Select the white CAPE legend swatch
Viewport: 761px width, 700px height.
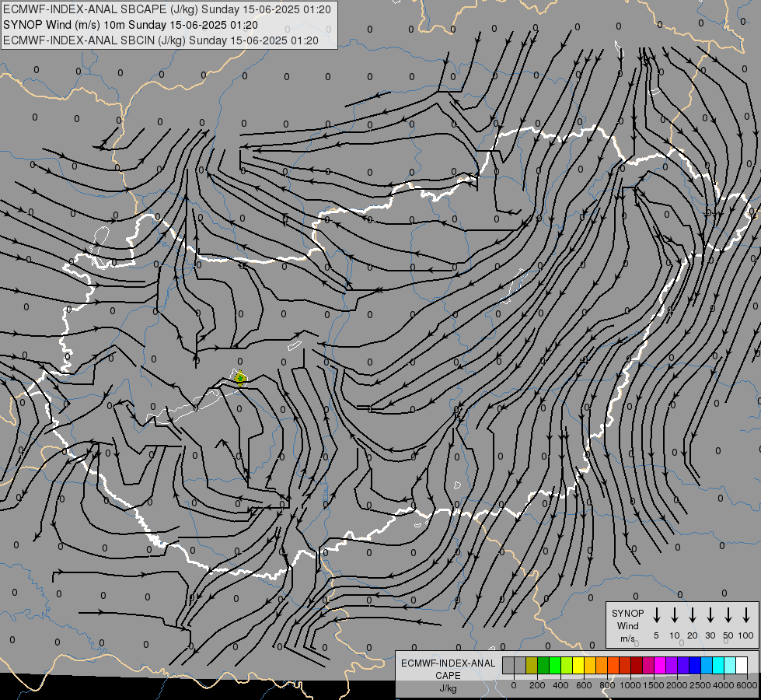(x=742, y=666)
